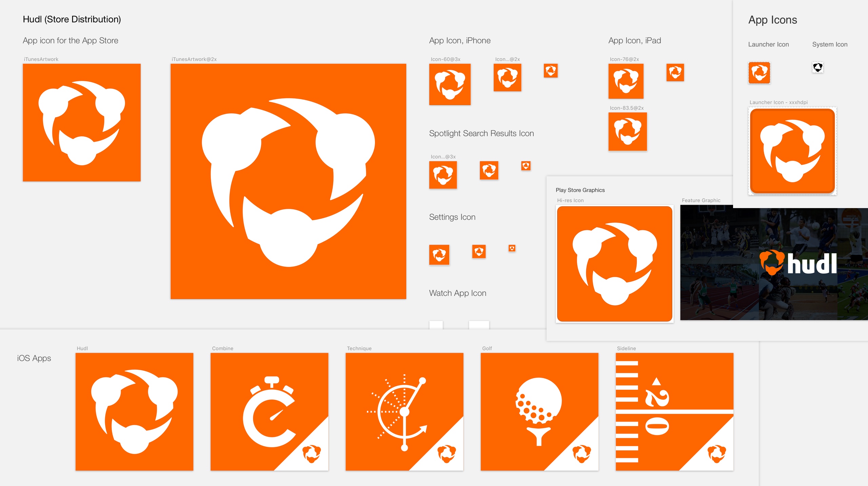Click the 'Feature Graphic' label
This screenshot has height=486, width=868.
point(701,200)
